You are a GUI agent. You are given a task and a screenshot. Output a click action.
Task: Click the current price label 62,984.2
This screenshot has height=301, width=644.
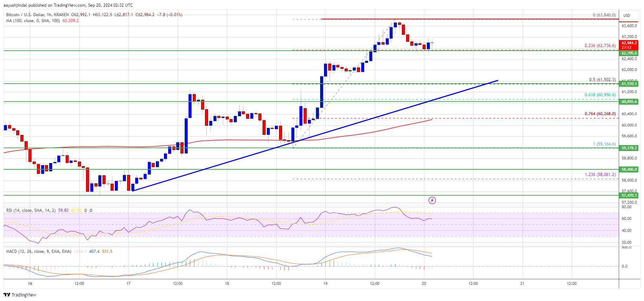pos(629,43)
